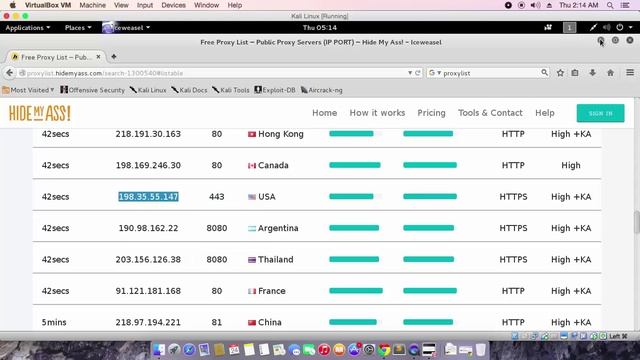Go to the browser home page icon
This screenshot has width=640, height=360.
(x=611, y=73)
